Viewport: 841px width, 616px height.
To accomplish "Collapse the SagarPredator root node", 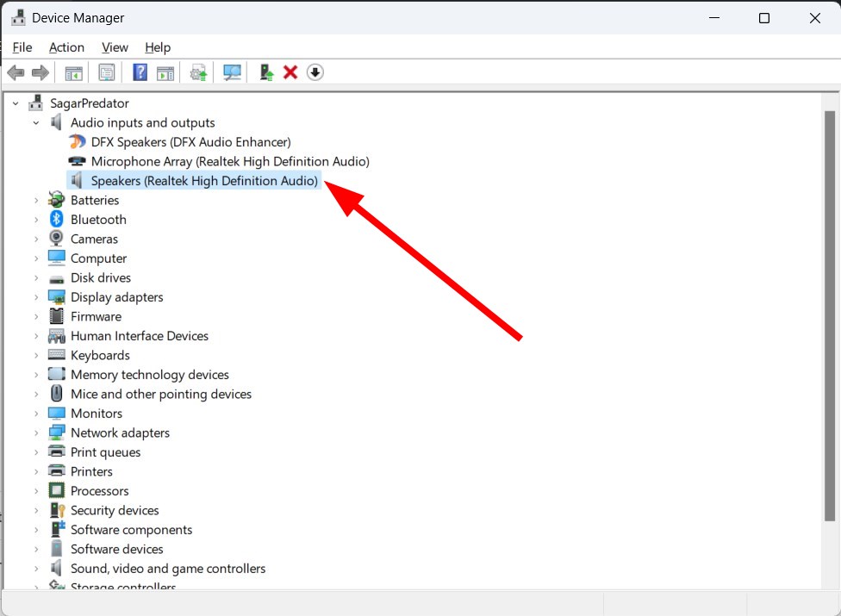I will 16,103.
